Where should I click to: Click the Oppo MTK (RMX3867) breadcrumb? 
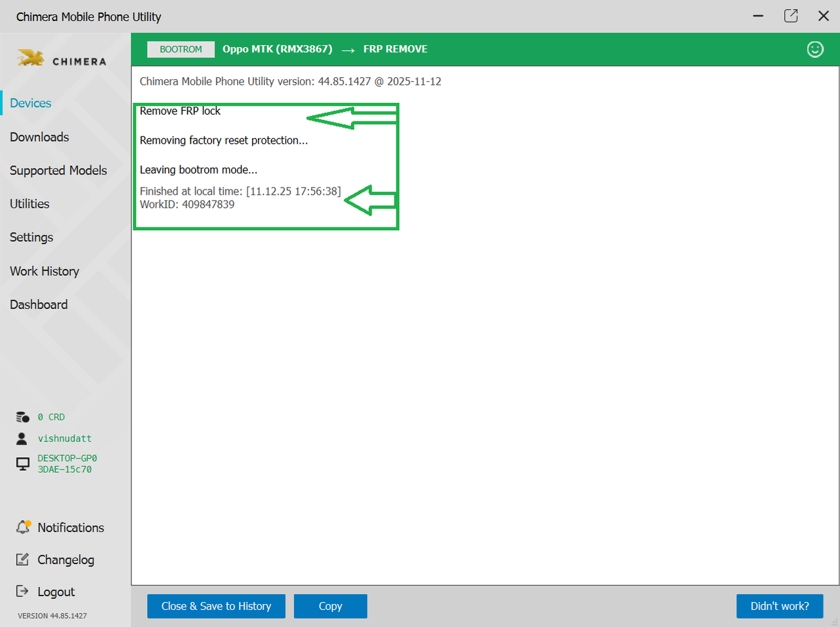pos(277,49)
